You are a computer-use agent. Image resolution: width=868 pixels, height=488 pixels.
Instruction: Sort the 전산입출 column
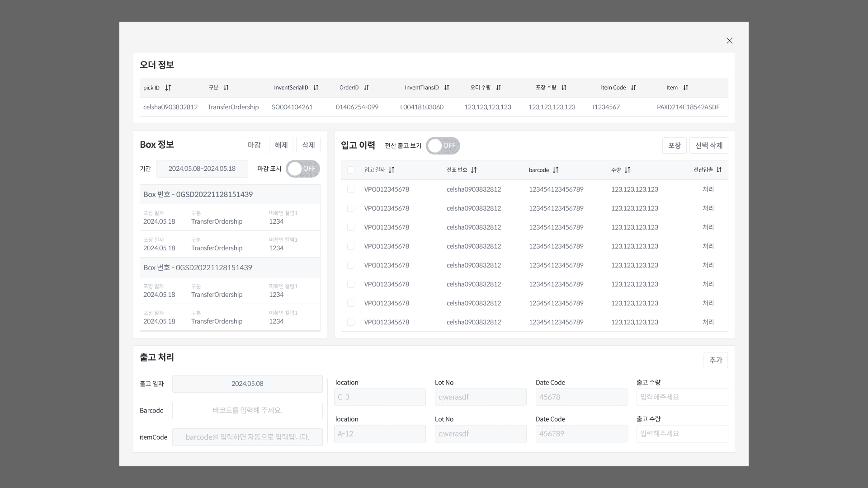(x=718, y=170)
